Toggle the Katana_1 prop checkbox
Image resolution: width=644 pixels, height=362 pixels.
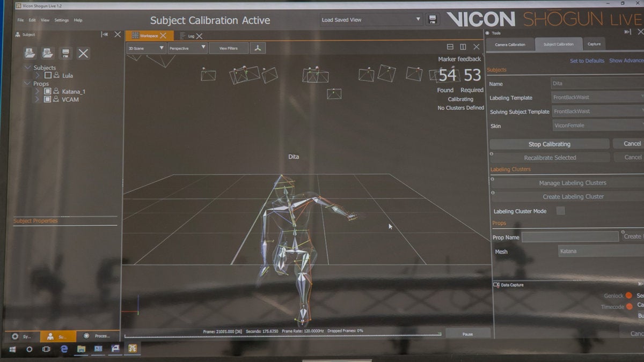(x=47, y=91)
